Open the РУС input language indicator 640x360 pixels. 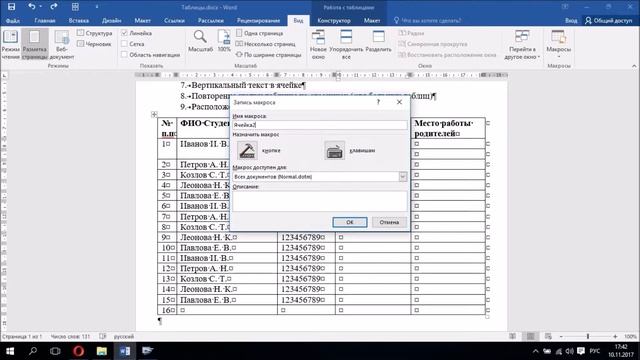tap(595, 351)
